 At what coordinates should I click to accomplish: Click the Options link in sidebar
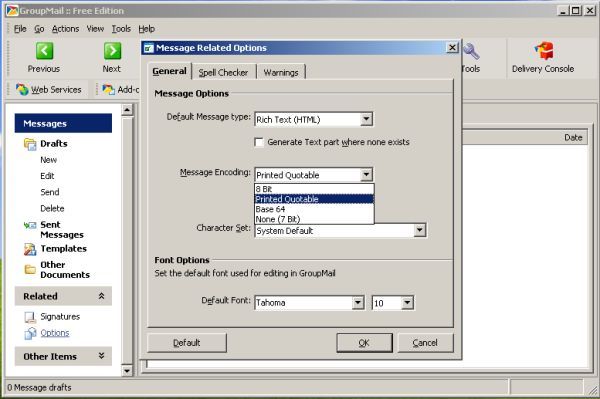point(55,333)
